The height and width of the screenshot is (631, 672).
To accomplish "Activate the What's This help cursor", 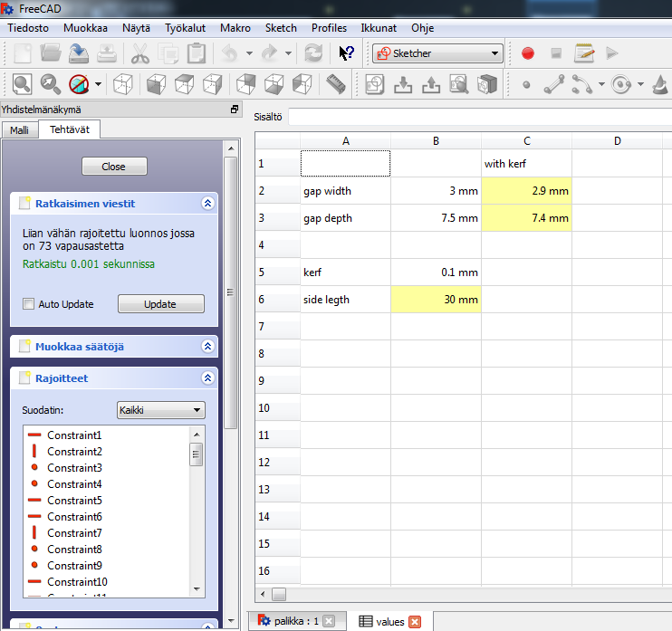I will coord(346,53).
